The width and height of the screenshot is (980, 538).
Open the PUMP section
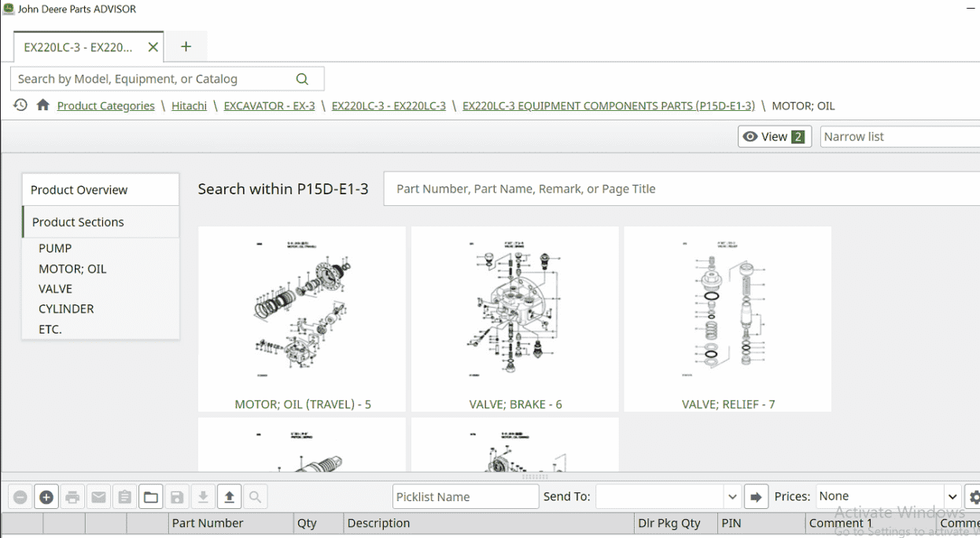(x=55, y=249)
